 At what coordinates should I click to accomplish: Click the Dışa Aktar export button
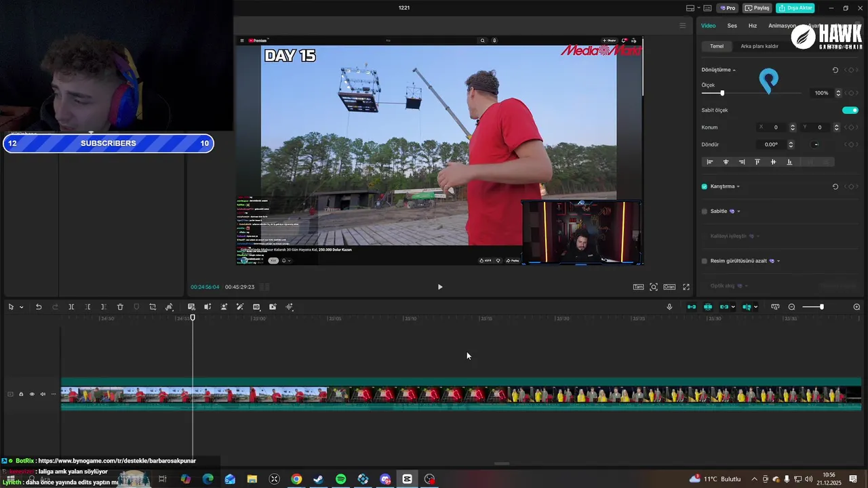(795, 8)
